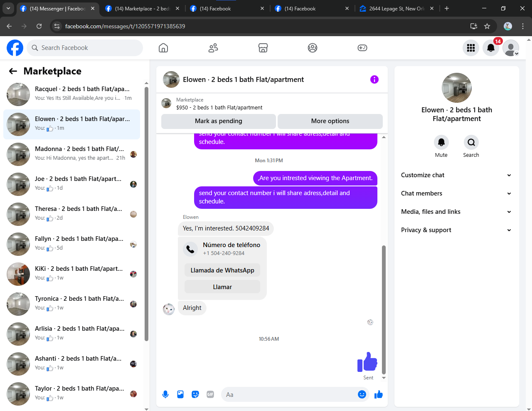532x411 pixels.
Task: Open Elowen listing photo in right panel
Action: (457, 88)
